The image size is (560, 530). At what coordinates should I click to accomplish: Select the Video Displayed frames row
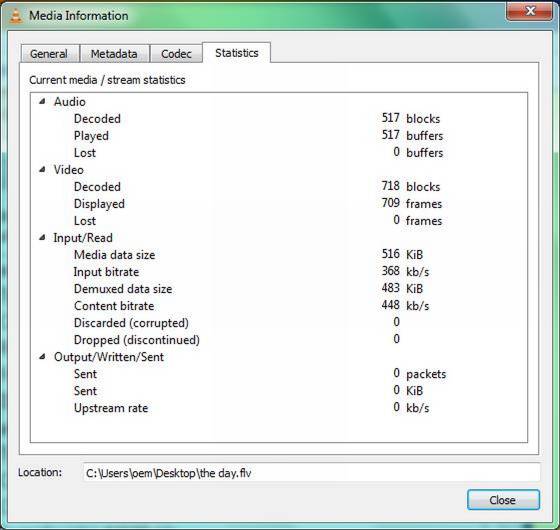pyautogui.click(x=279, y=204)
